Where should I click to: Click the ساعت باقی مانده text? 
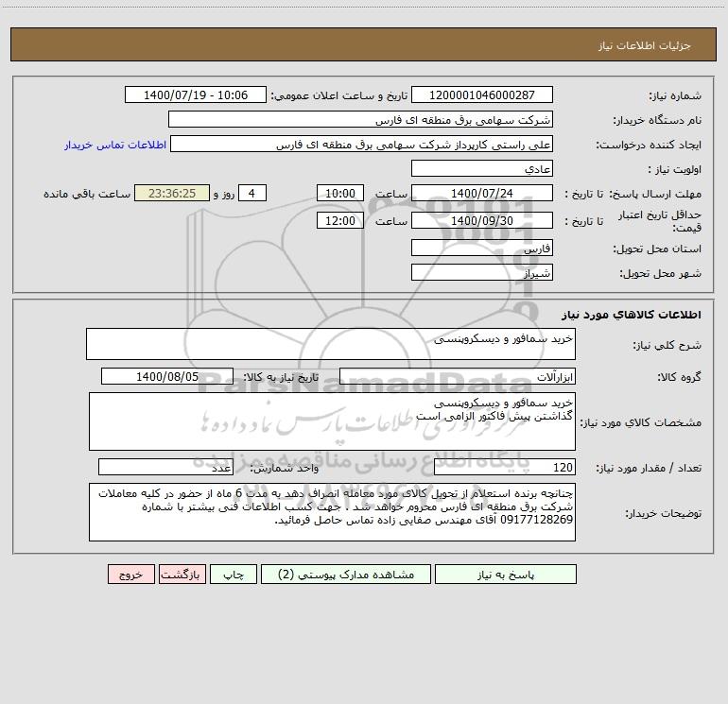click(x=87, y=194)
